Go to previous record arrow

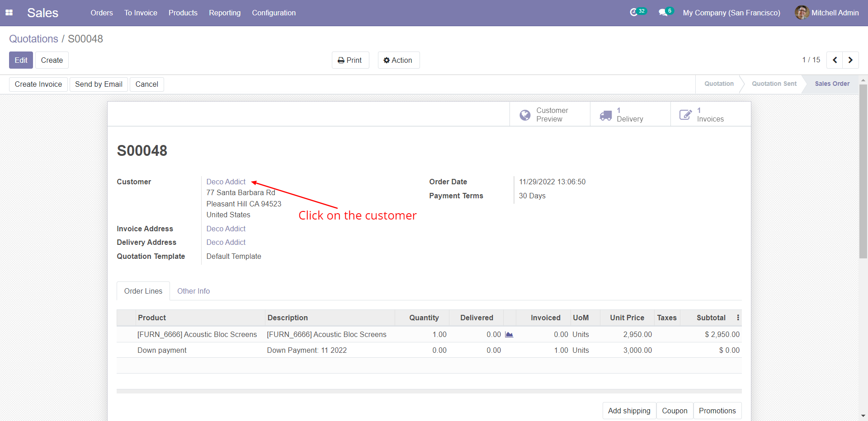(835, 60)
